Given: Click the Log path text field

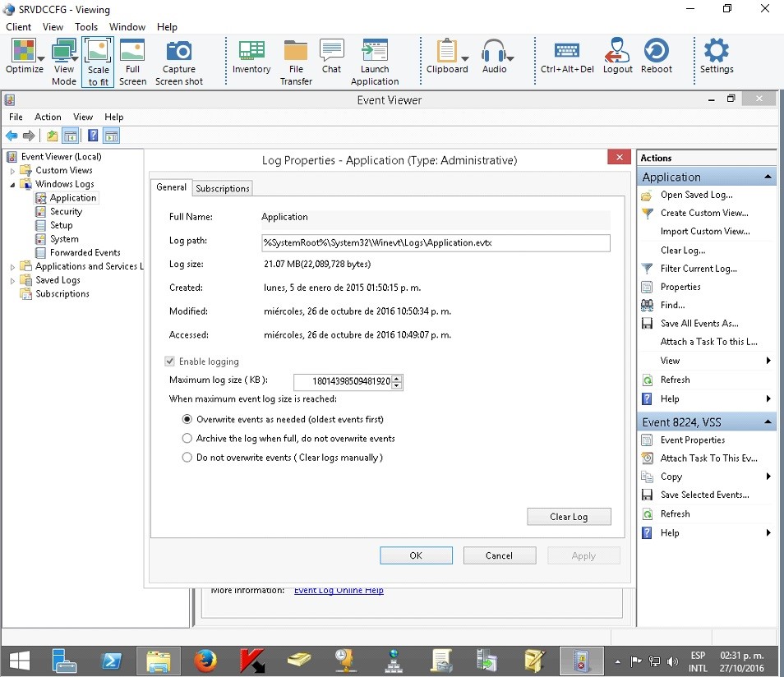Looking at the screenshot, I should point(435,243).
